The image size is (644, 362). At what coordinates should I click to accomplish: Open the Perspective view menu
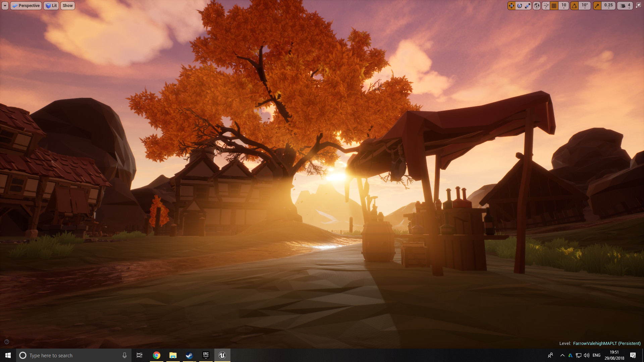click(26, 5)
